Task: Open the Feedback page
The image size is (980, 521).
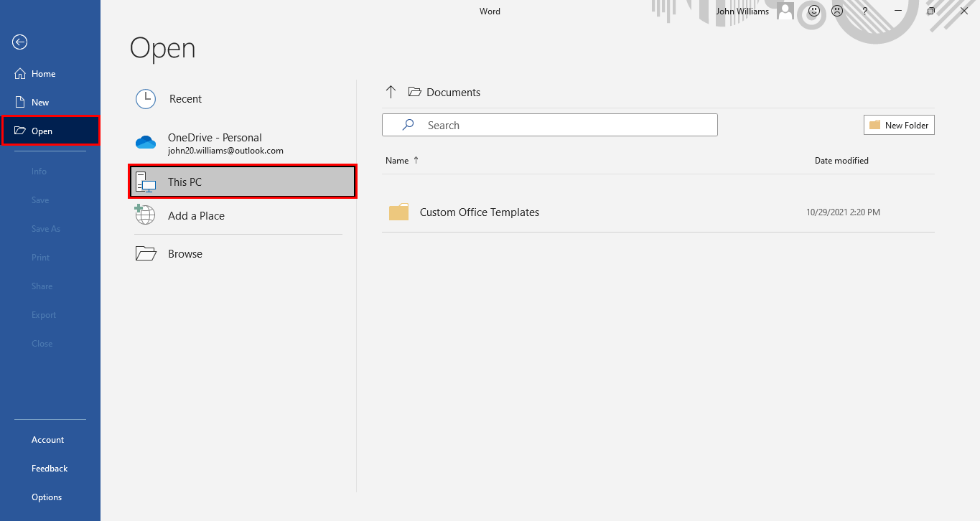Action: pyautogui.click(x=50, y=469)
